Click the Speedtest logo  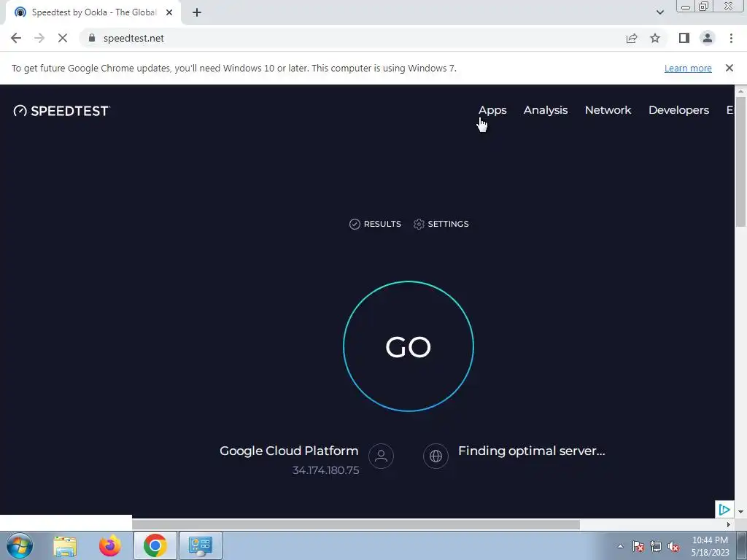tap(62, 111)
